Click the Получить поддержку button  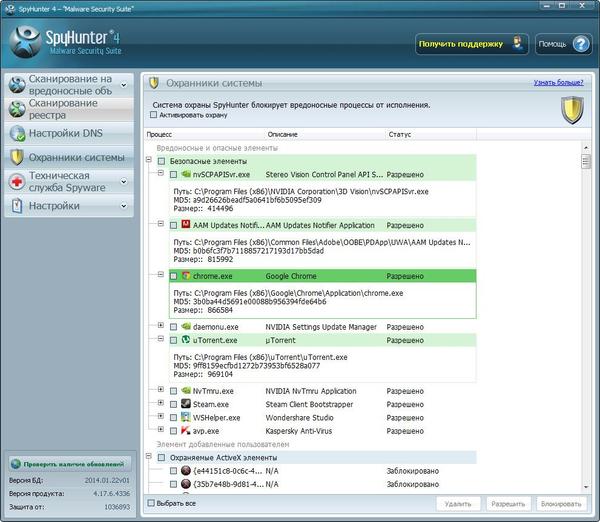[x=472, y=44]
